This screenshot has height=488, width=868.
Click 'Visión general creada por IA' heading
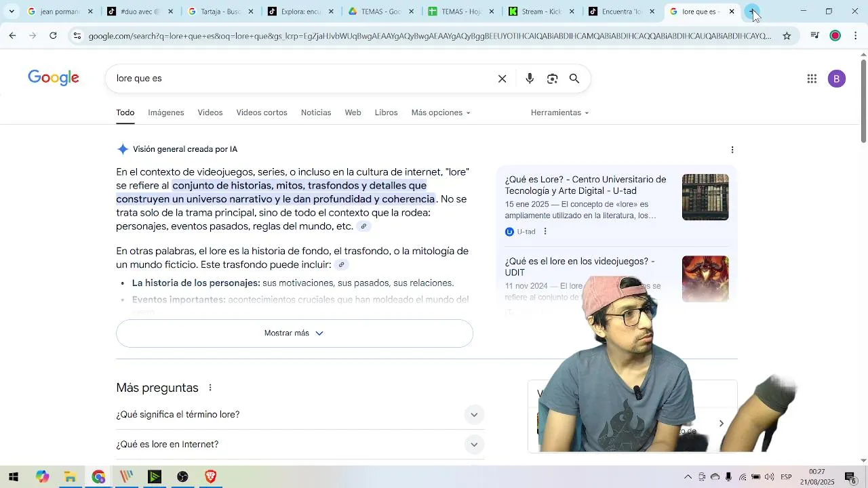point(185,150)
